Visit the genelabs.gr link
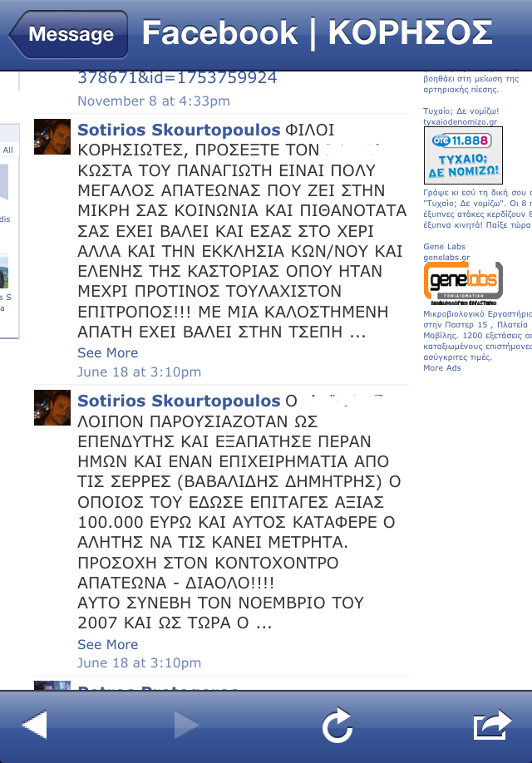 coord(446,258)
